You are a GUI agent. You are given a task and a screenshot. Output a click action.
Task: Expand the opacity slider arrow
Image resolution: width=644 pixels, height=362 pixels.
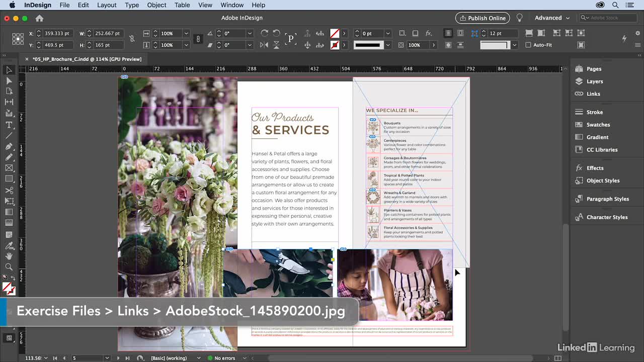pos(433,45)
